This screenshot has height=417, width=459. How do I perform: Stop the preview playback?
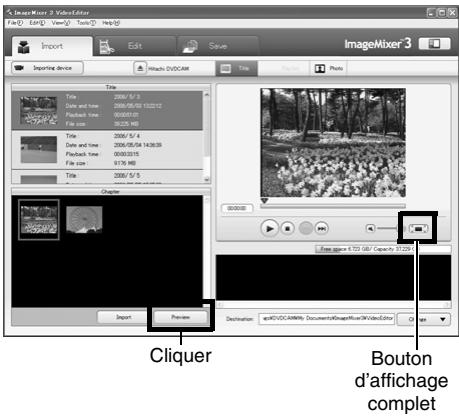(x=287, y=228)
